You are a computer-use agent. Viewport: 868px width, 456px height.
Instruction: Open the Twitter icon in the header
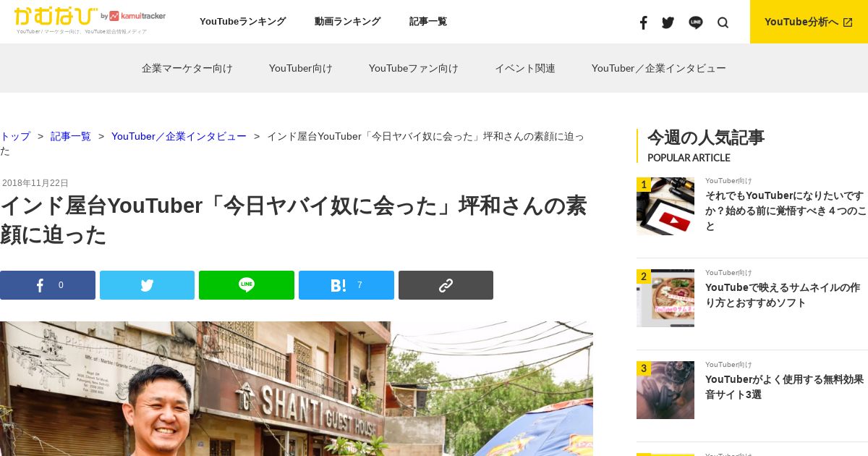[668, 22]
